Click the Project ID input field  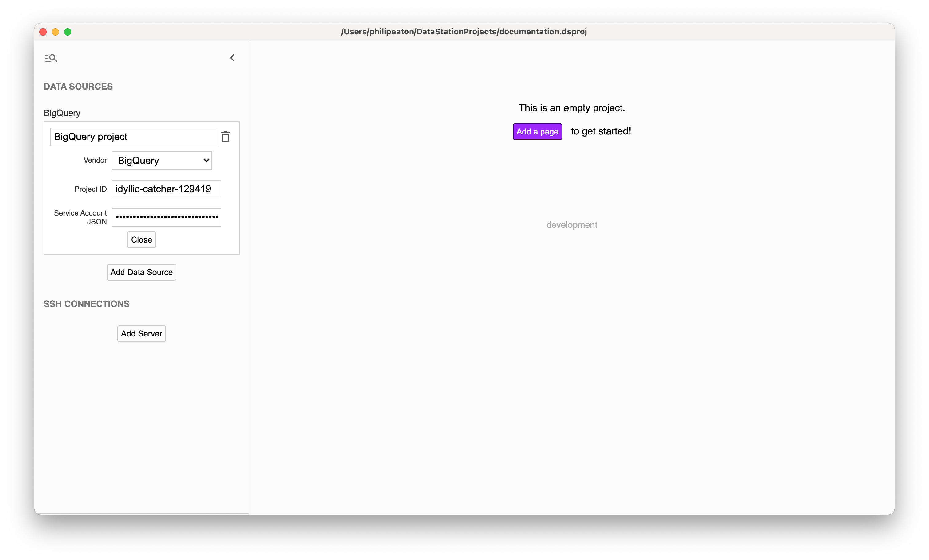[166, 189]
